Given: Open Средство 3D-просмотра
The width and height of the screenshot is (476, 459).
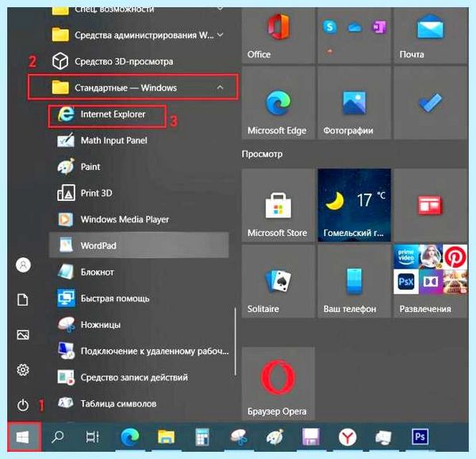Looking at the screenshot, I should [x=139, y=61].
